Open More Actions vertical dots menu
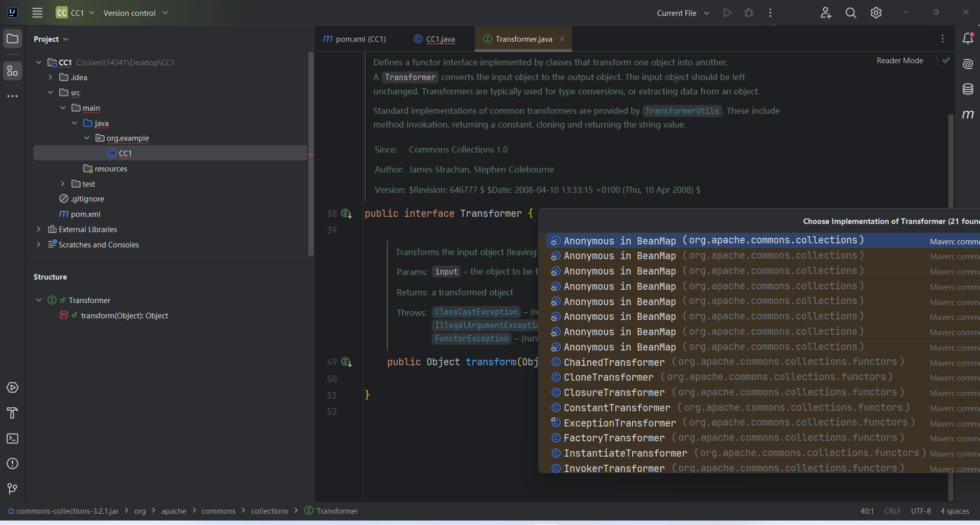This screenshot has width=980, height=525. 770,13
